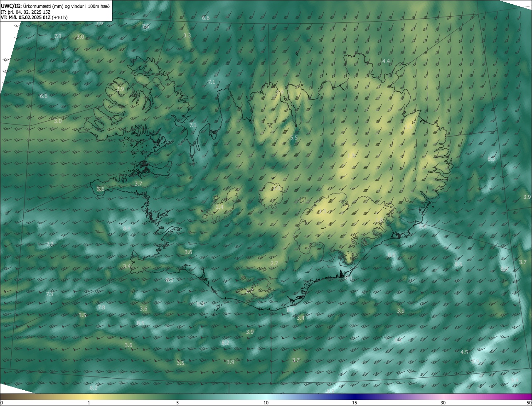The width and height of the screenshot is (532, 406).
Task: Click colour scale tick label 1
Action: coord(89,403)
